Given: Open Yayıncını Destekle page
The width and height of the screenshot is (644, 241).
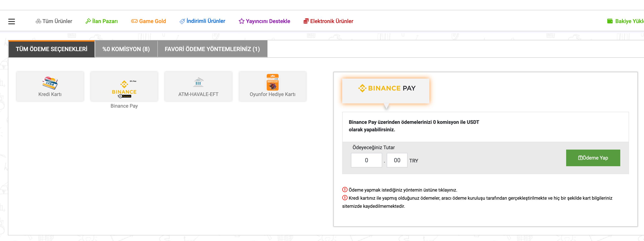Looking at the screenshot, I should click(x=268, y=21).
